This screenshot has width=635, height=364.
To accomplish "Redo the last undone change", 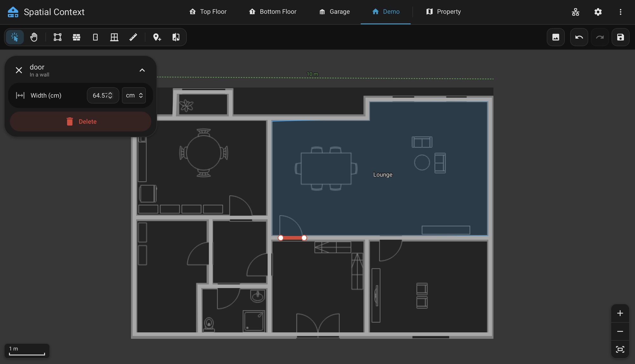I will tap(600, 37).
